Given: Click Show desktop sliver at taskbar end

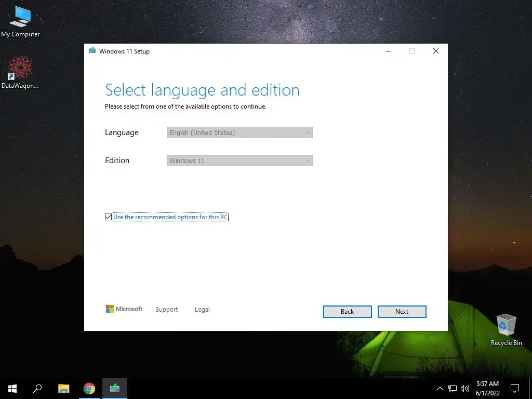Looking at the screenshot, I should click(x=530, y=389).
